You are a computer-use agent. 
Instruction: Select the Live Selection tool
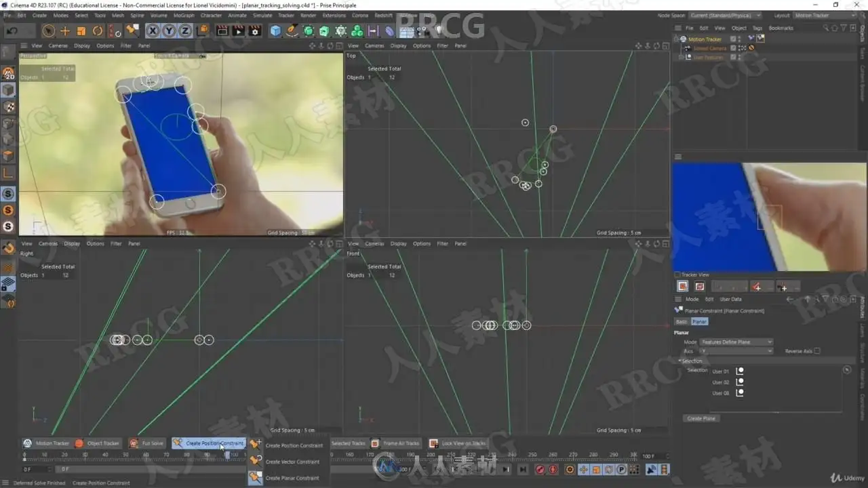[x=48, y=30]
